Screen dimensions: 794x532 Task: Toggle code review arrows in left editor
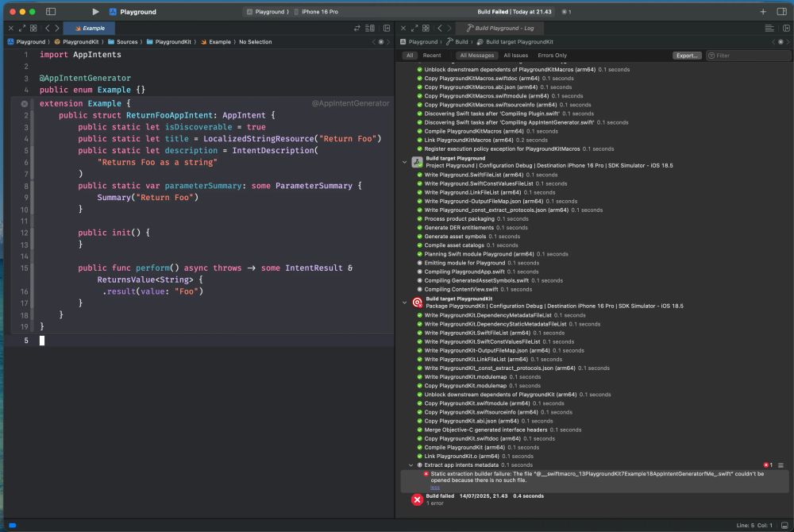(357, 29)
